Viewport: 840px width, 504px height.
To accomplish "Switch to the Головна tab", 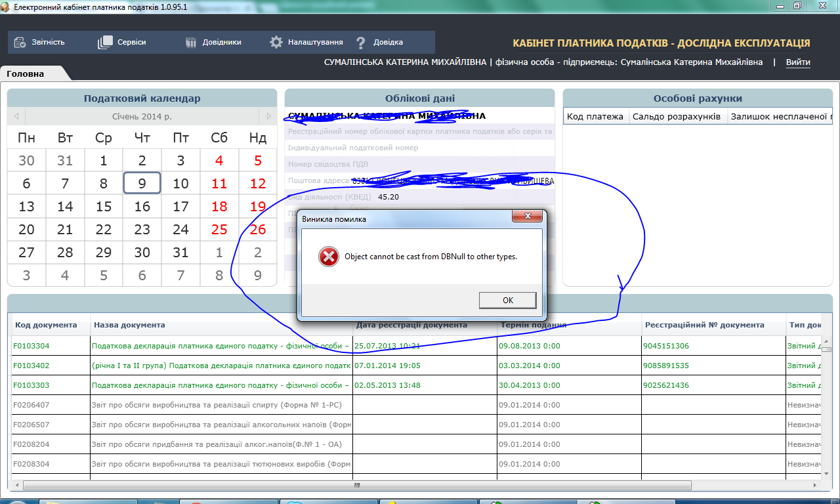I will (x=26, y=73).
